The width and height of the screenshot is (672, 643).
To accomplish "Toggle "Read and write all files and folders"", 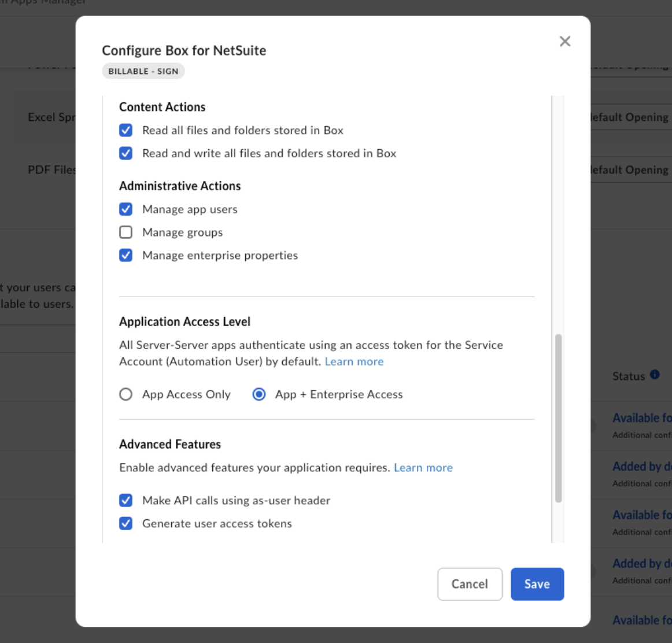I will coord(126,153).
